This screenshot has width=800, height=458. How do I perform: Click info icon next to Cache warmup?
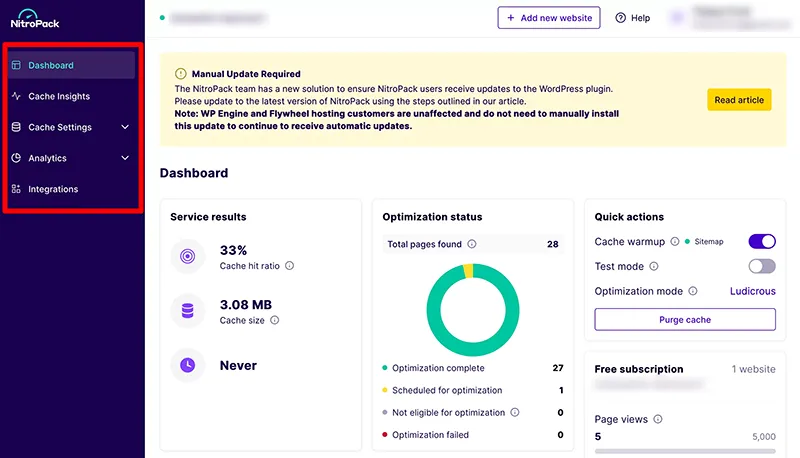pyautogui.click(x=674, y=241)
